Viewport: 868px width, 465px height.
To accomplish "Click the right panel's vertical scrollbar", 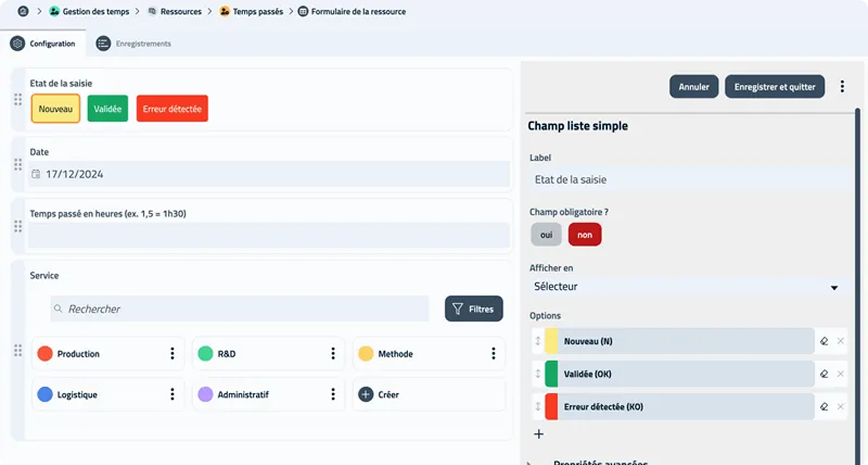I will coord(857,285).
